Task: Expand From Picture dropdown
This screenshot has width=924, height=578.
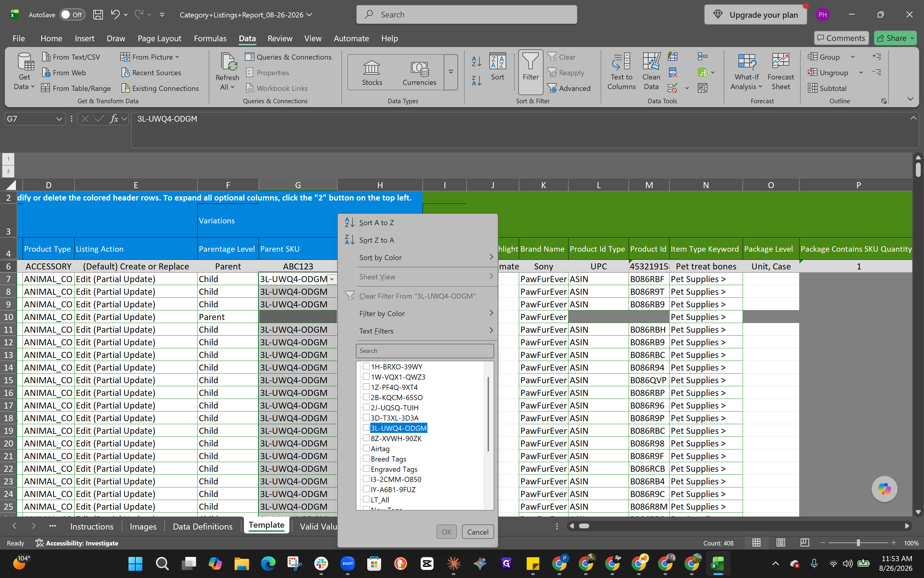Action: point(177,57)
